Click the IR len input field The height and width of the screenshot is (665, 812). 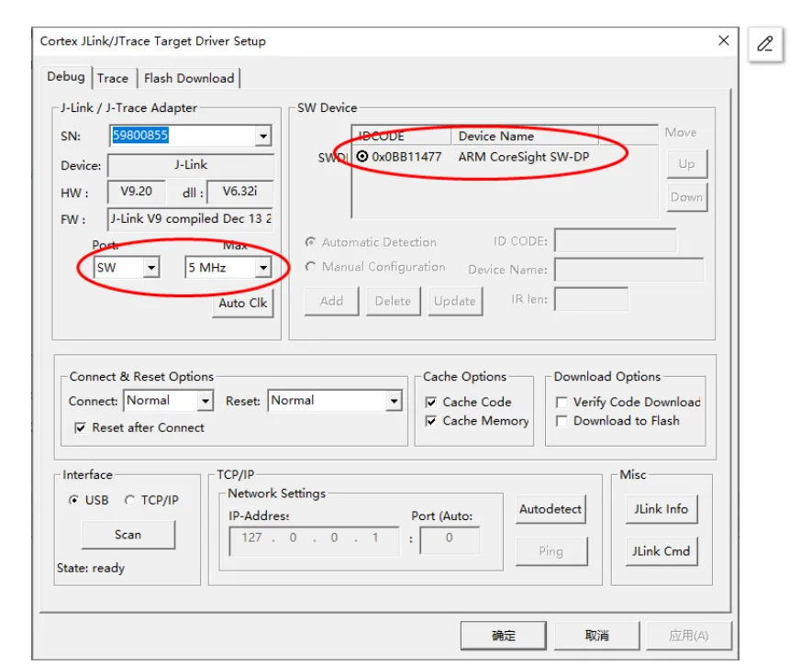tap(592, 299)
